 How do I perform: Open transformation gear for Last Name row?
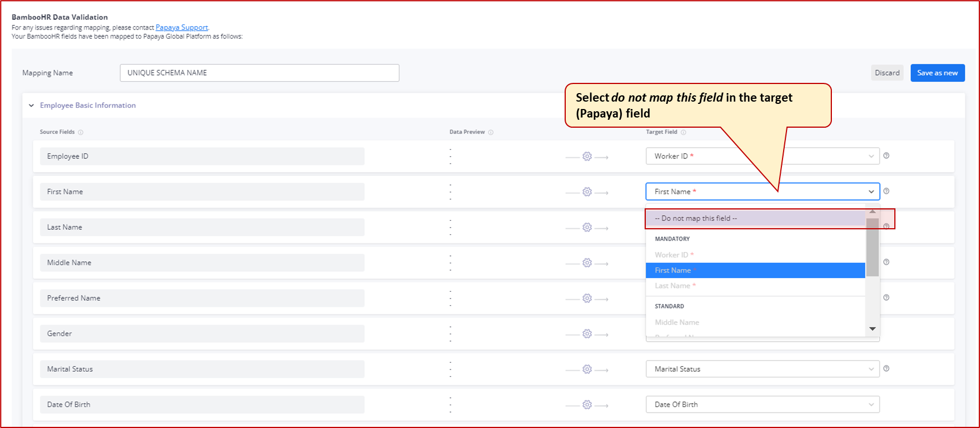[587, 227]
